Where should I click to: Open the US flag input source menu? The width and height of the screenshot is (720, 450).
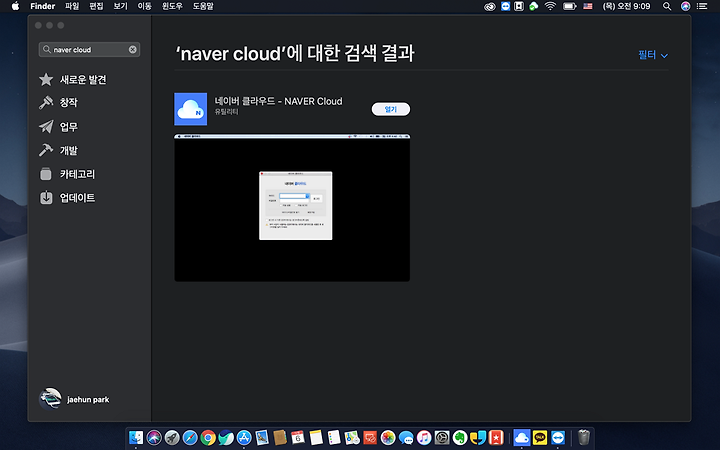tap(588, 6)
